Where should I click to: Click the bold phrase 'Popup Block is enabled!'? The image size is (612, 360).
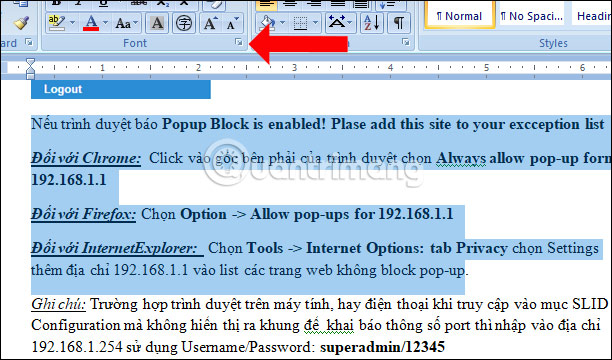(x=244, y=124)
